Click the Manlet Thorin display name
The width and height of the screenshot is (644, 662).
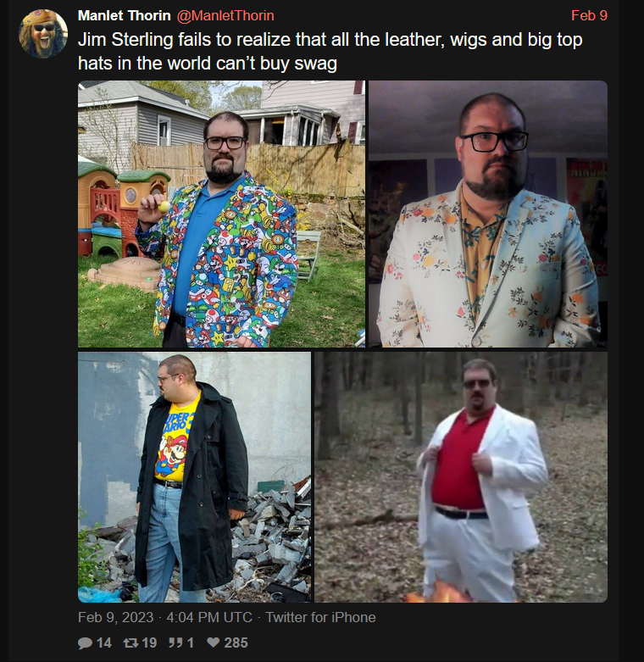tap(124, 15)
